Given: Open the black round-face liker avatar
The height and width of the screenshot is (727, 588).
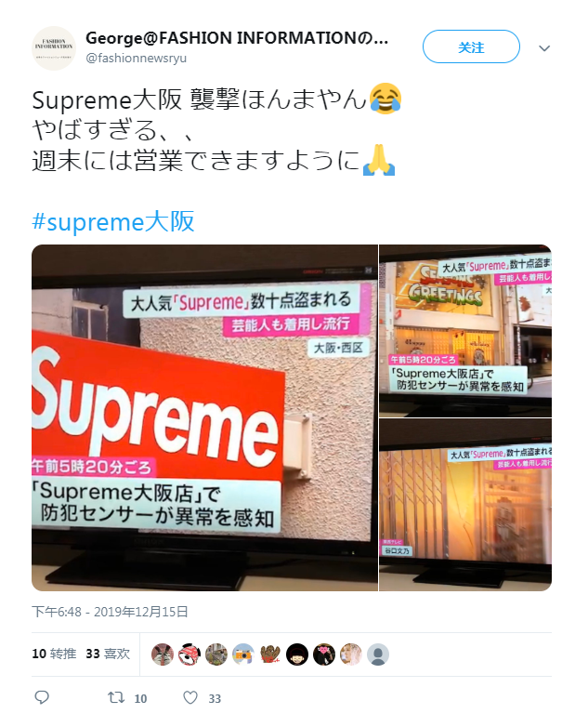Looking at the screenshot, I should click(x=297, y=654).
